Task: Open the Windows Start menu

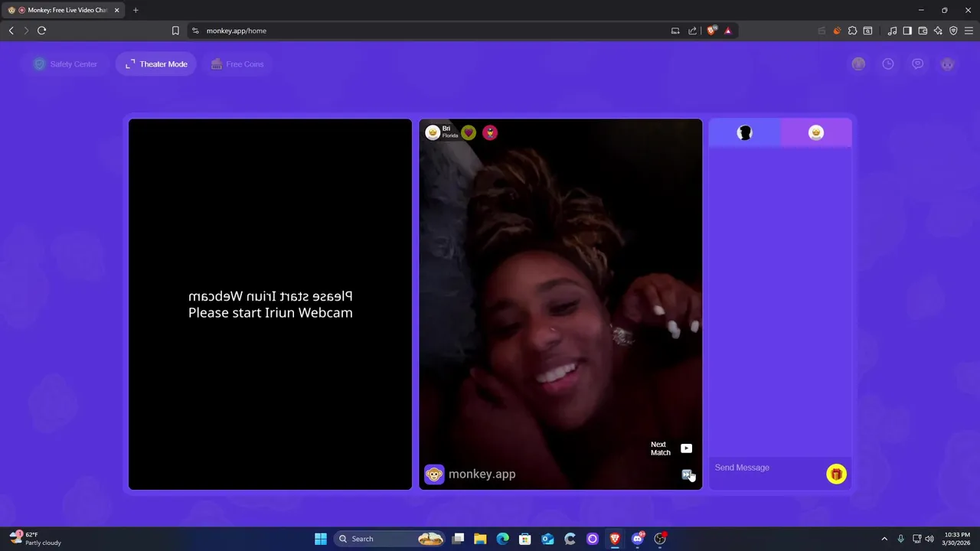Action: click(x=321, y=539)
